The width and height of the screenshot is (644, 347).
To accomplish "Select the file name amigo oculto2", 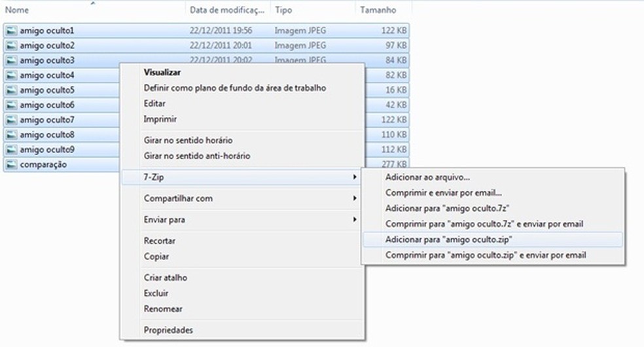I will click(47, 45).
